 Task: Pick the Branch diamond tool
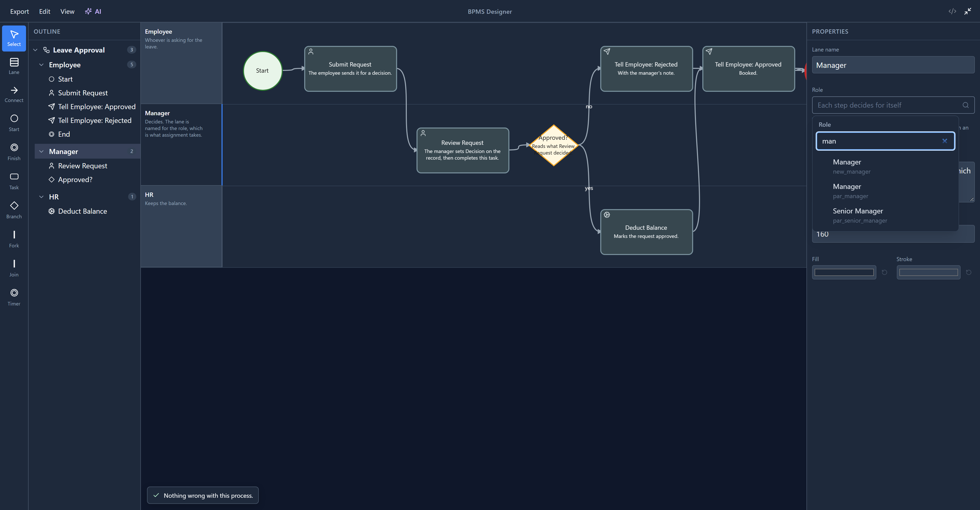pyautogui.click(x=14, y=210)
